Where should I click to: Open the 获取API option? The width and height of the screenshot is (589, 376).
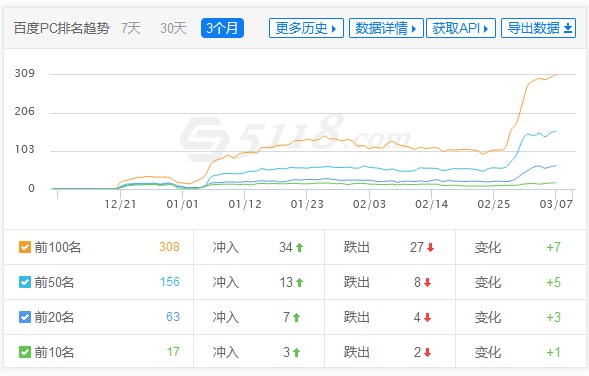coord(461,28)
